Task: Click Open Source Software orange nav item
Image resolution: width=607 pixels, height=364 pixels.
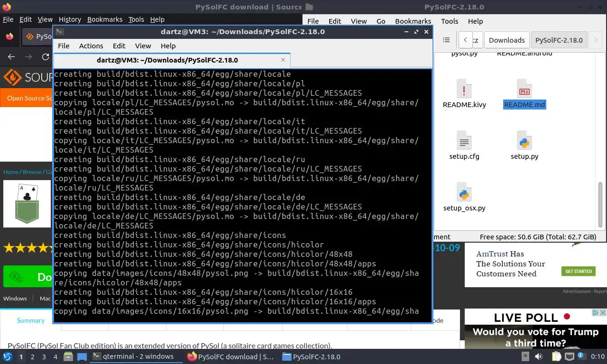Action: 29,98
